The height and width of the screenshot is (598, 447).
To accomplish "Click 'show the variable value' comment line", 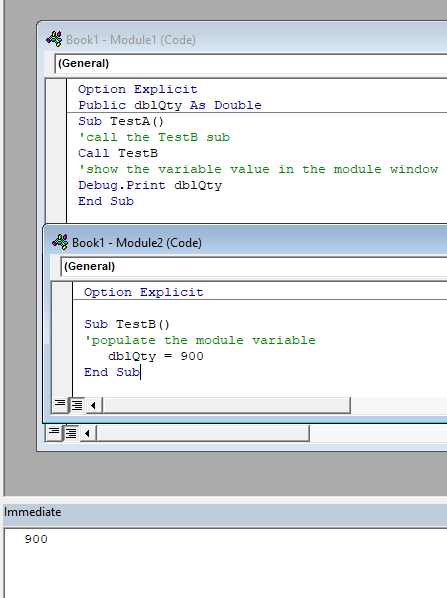I will point(258,169).
